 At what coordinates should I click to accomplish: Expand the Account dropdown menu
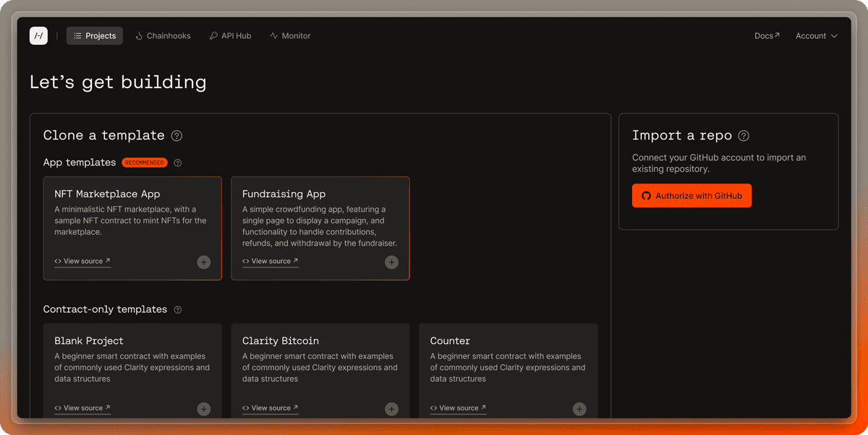click(816, 36)
